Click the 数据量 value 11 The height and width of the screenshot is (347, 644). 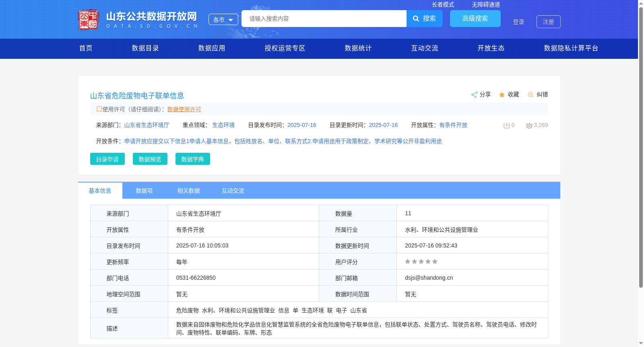pos(408,213)
